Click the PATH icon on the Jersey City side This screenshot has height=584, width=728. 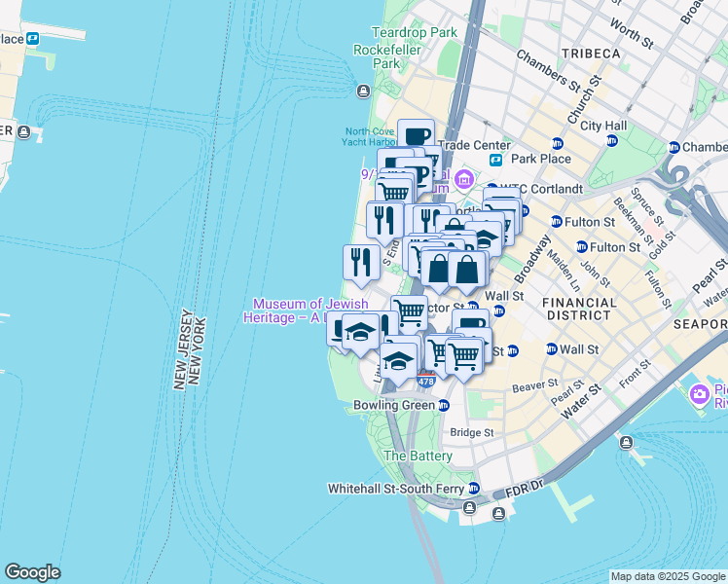coord(32,39)
